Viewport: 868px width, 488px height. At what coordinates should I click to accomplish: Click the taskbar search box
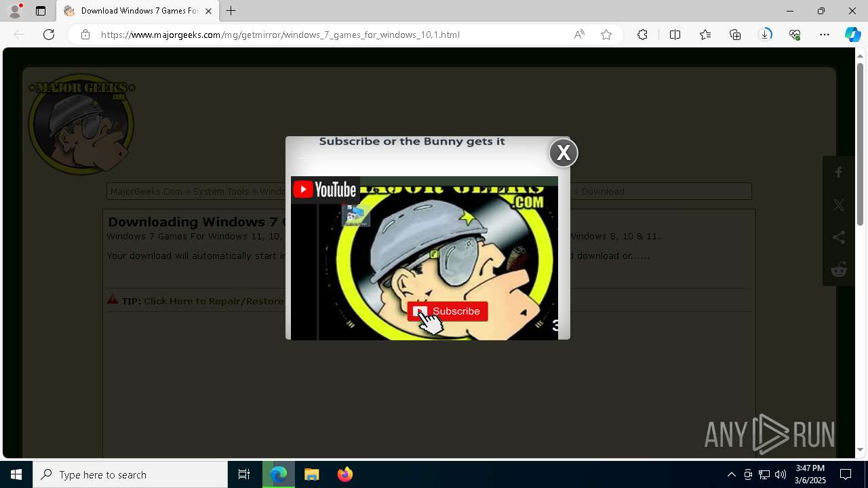130,474
